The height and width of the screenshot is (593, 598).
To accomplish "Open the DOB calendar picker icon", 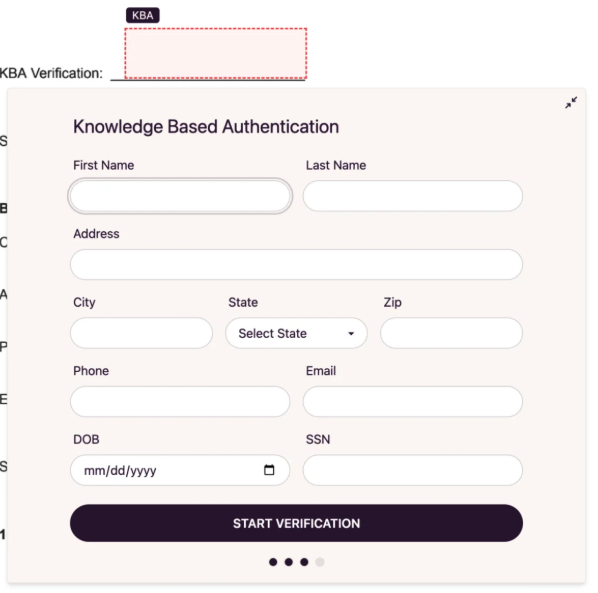I will point(269,470).
